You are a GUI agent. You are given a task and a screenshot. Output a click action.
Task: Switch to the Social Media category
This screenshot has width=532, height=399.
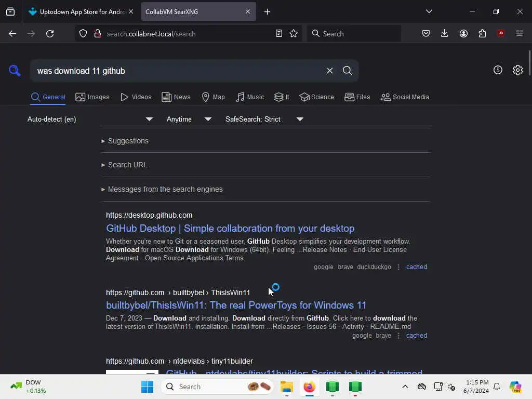(405, 97)
